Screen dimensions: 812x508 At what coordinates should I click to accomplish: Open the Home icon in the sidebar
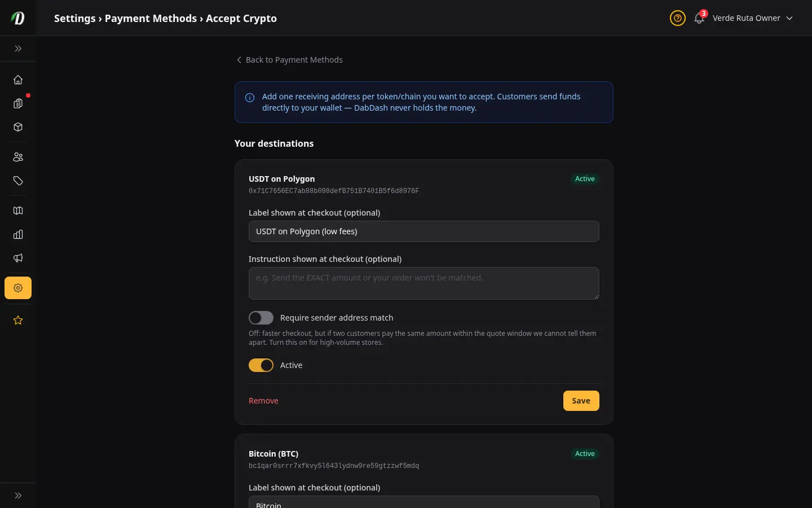click(x=18, y=80)
